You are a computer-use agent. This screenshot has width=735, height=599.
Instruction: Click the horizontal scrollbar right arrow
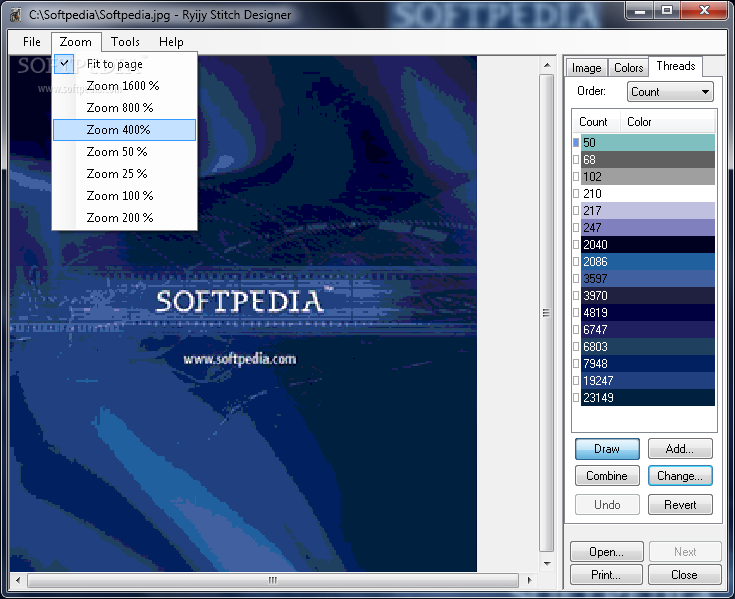coord(529,580)
